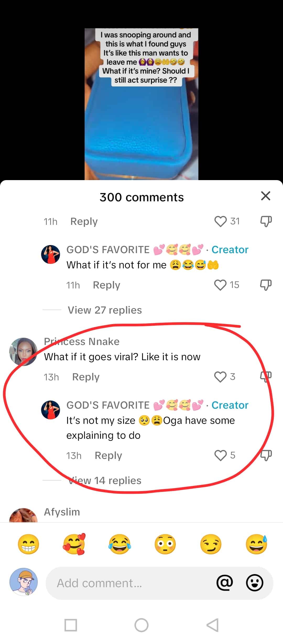This screenshot has height=644, width=283.
Task: Close the comments panel
Action: [x=265, y=196]
